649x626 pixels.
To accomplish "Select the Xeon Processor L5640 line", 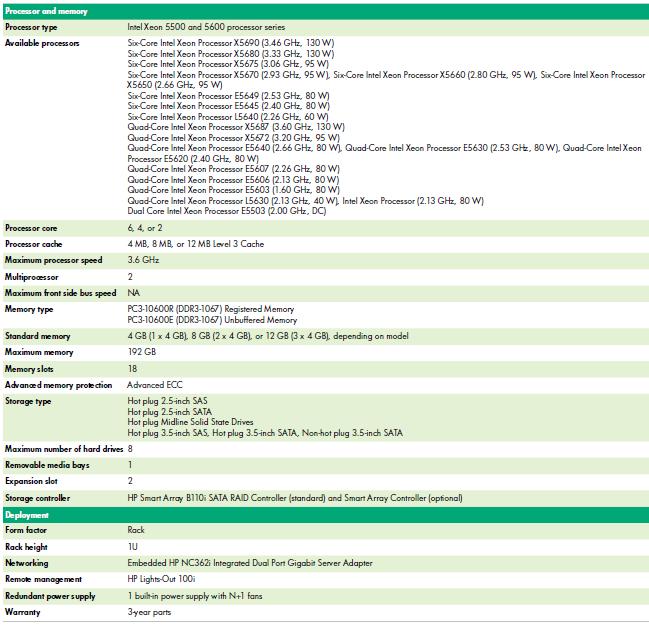I will coord(228,117).
